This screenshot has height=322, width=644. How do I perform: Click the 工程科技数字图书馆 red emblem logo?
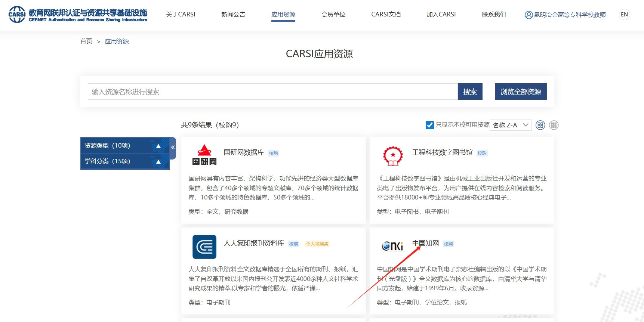click(393, 156)
